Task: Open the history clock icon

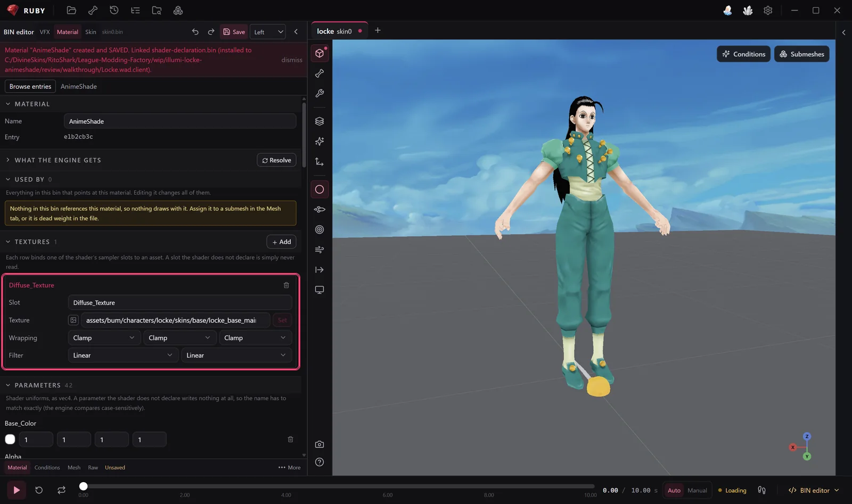Action: pyautogui.click(x=114, y=10)
